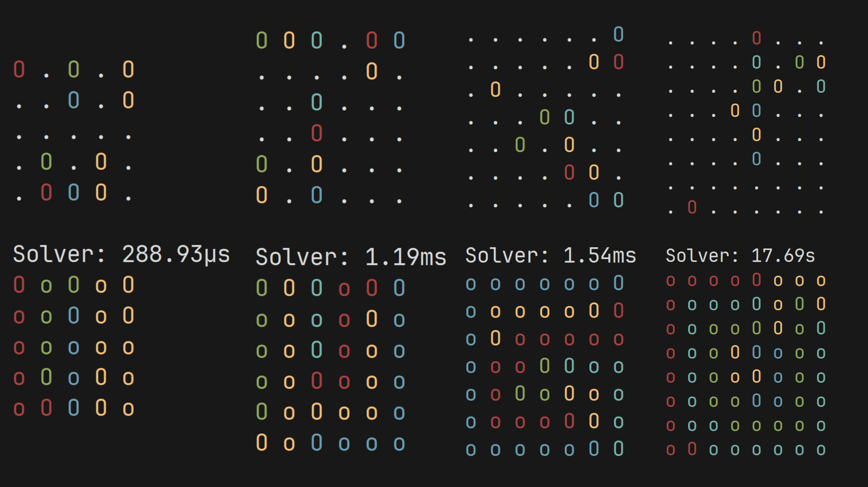
Task: Click the "Solver: 1.19ms" timing label
Action: [x=351, y=257]
